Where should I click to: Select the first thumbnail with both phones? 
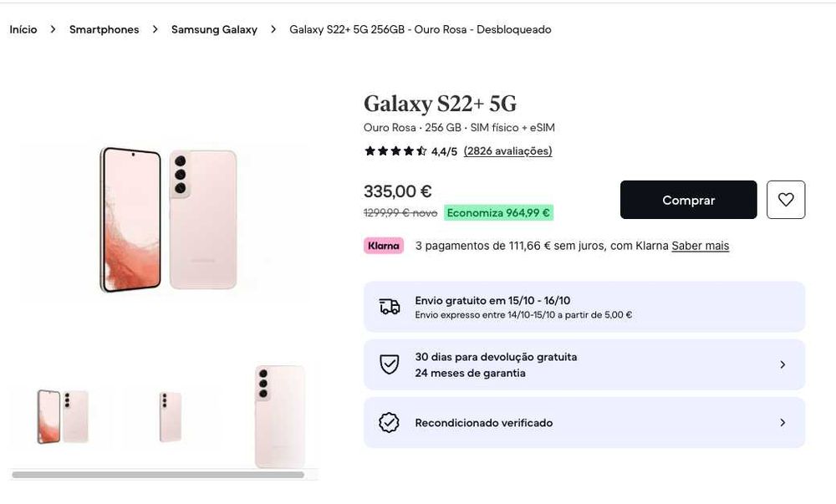coord(62,416)
